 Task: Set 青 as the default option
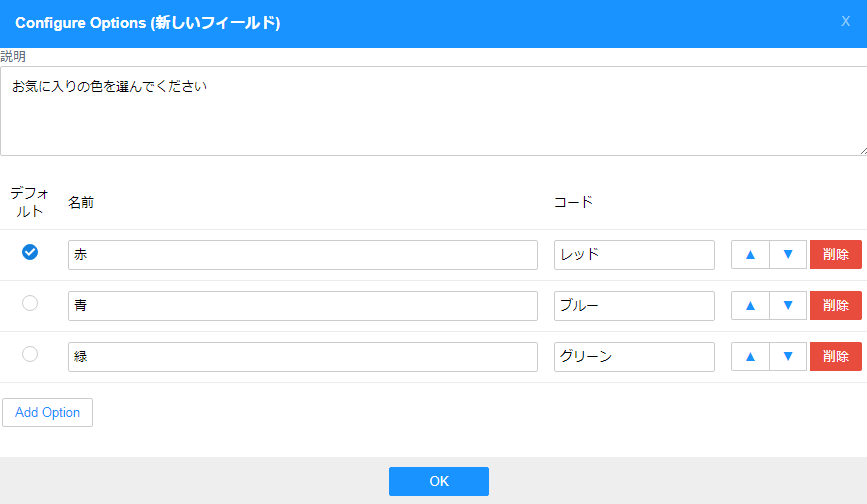pos(30,303)
